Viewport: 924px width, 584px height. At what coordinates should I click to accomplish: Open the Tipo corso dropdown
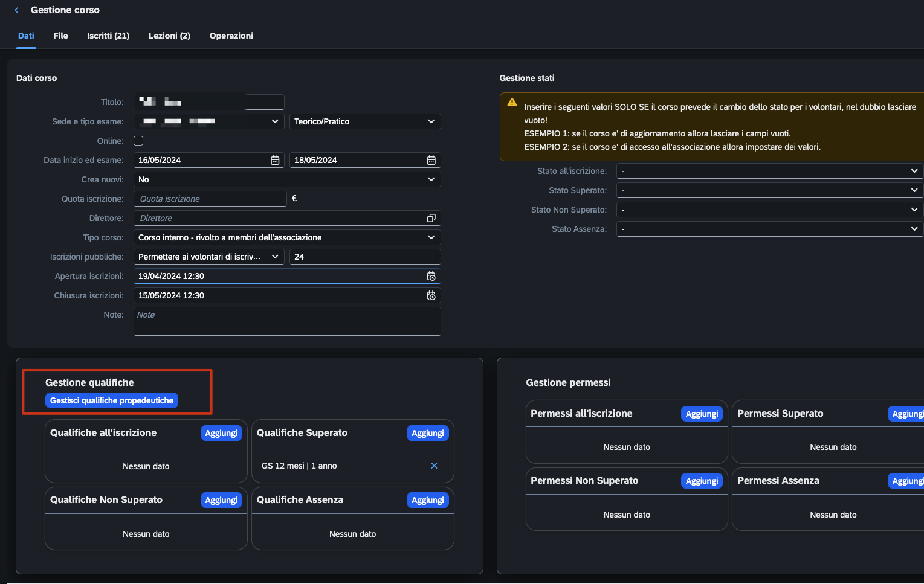click(286, 237)
